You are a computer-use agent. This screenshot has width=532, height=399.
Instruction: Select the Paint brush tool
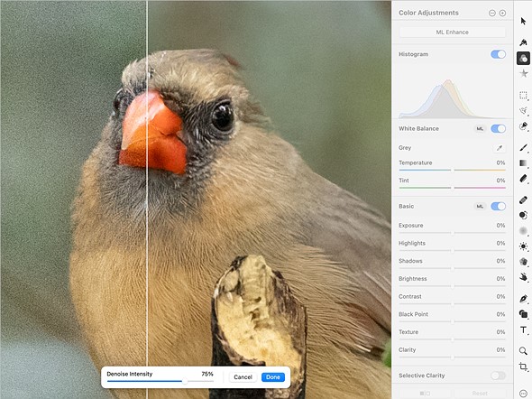click(x=523, y=147)
